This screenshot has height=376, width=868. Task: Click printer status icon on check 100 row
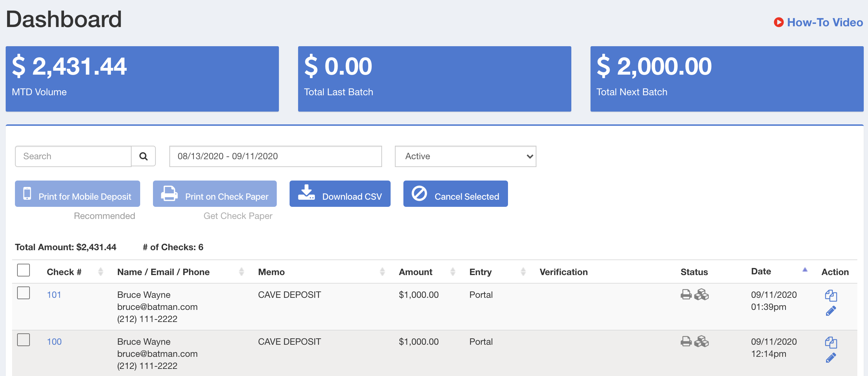pos(686,342)
